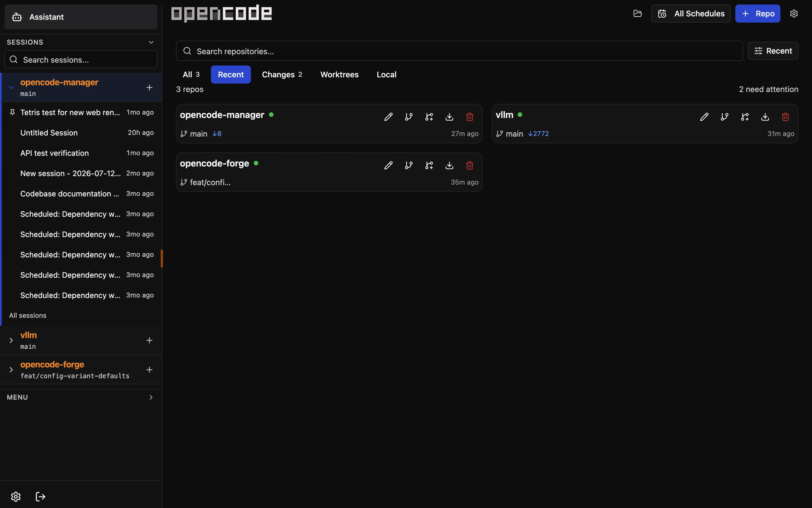Collapse the opencode-manager sessions group
The image size is (812, 508).
(x=11, y=87)
